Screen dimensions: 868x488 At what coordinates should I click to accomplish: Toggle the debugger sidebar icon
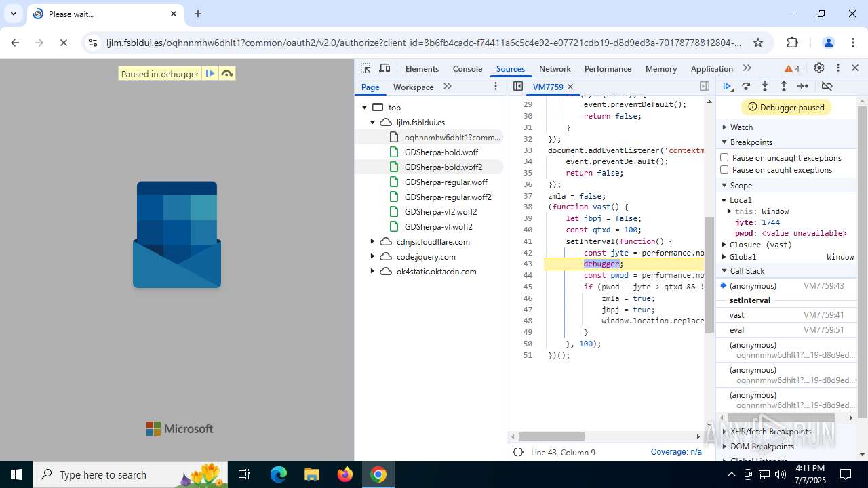pos(705,86)
